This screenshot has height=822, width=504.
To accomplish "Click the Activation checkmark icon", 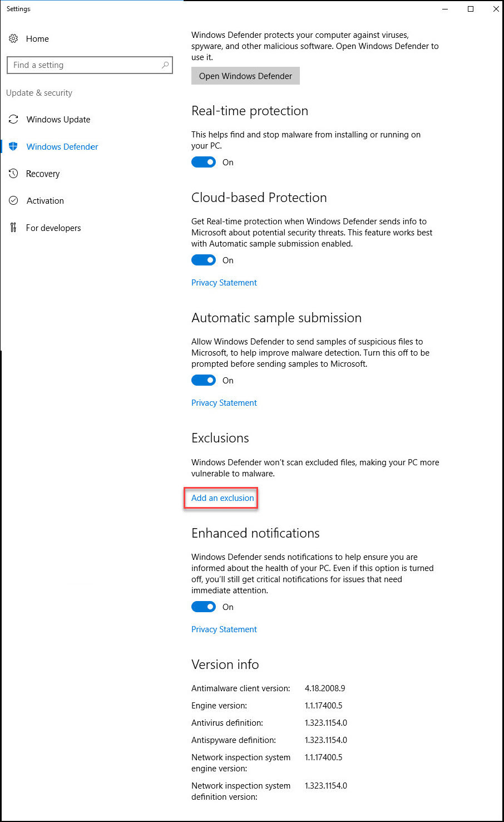I will (x=13, y=200).
